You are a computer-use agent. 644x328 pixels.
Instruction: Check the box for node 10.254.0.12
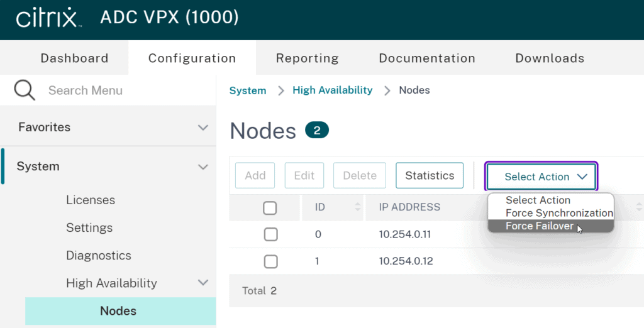(x=270, y=261)
